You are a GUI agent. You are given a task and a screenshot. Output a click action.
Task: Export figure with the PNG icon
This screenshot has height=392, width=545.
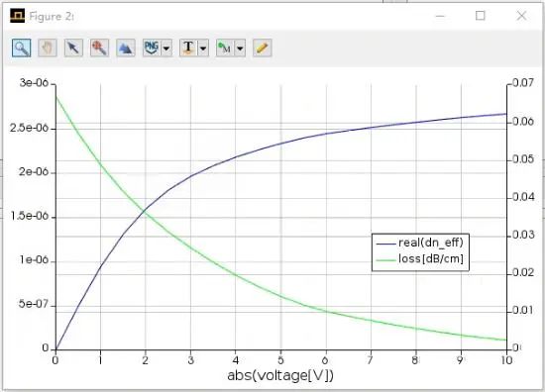click(x=152, y=48)
